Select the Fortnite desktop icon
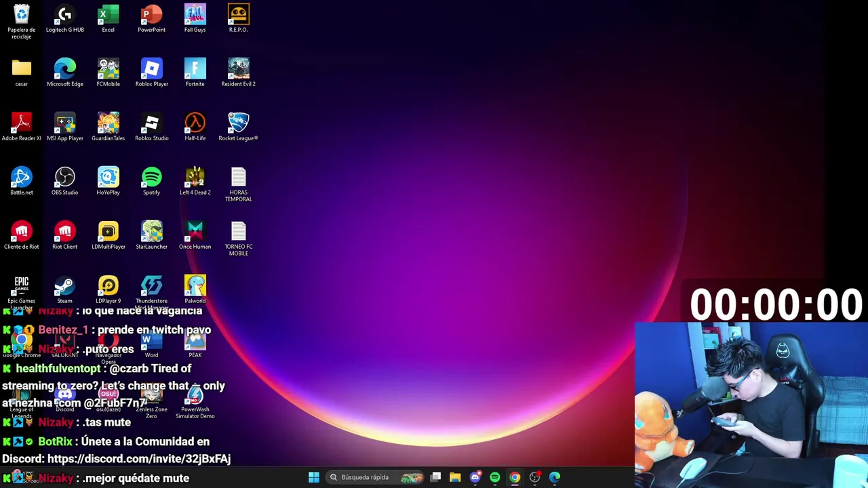Screen dimensions: 868x488 (195, 73)
